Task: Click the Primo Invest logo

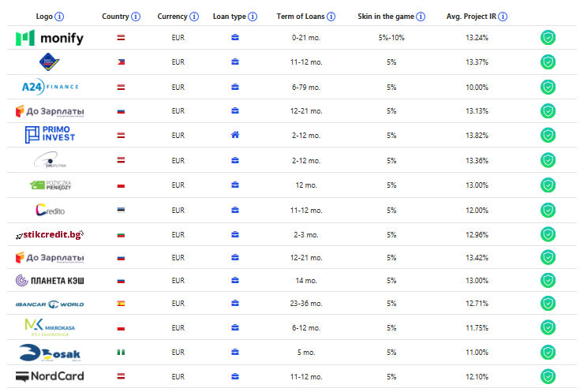Action: (x=49, y=135)
